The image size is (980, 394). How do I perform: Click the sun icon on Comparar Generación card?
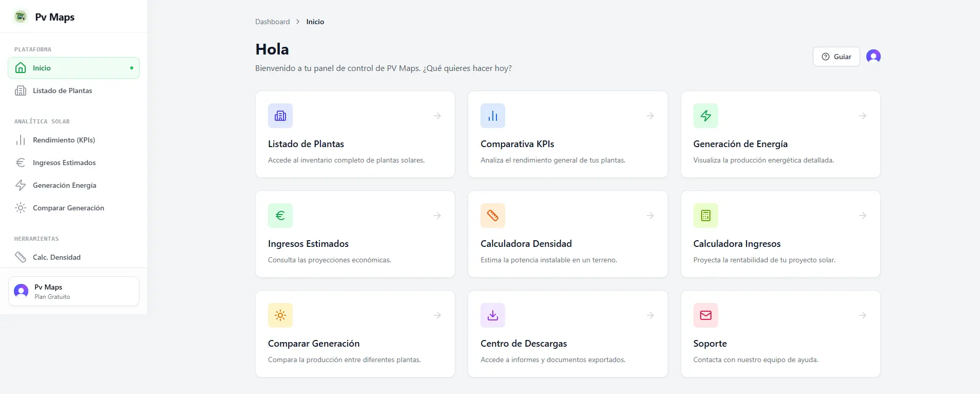280,315
